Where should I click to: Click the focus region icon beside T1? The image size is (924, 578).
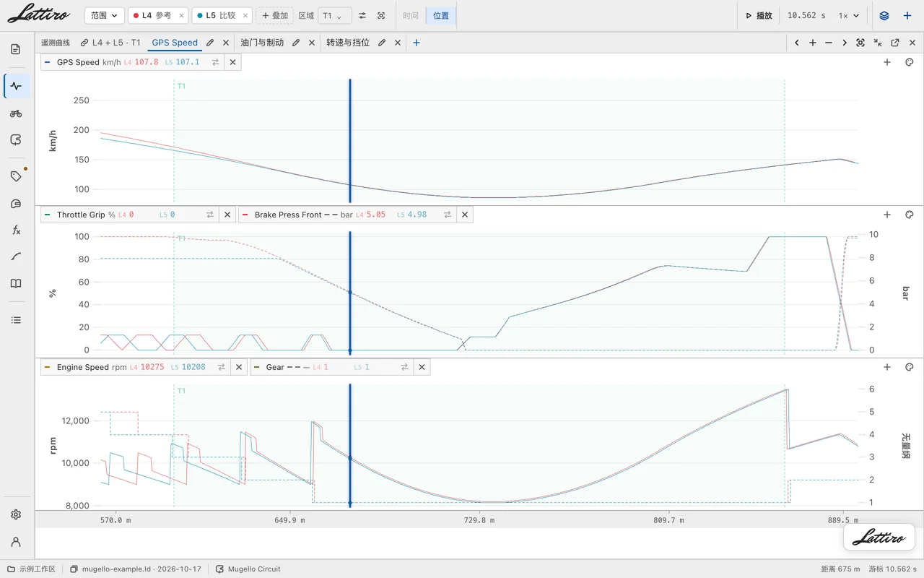381,15
